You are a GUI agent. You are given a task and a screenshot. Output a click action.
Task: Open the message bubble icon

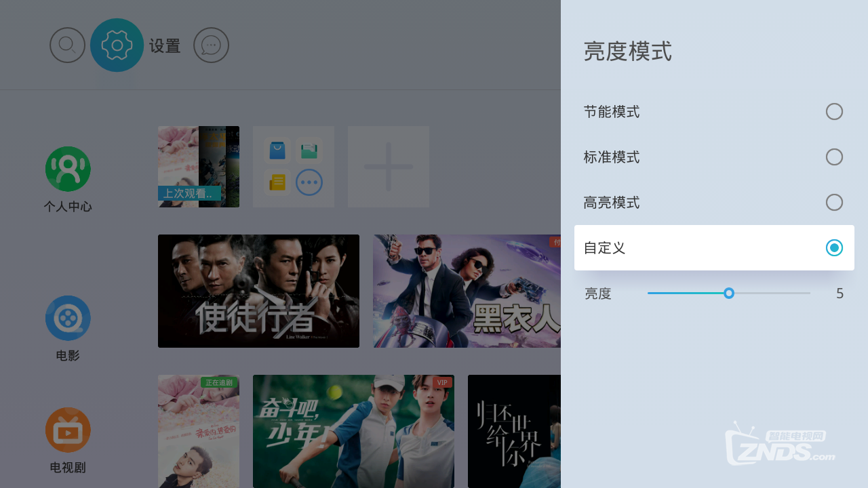click(x=211, y=45)
